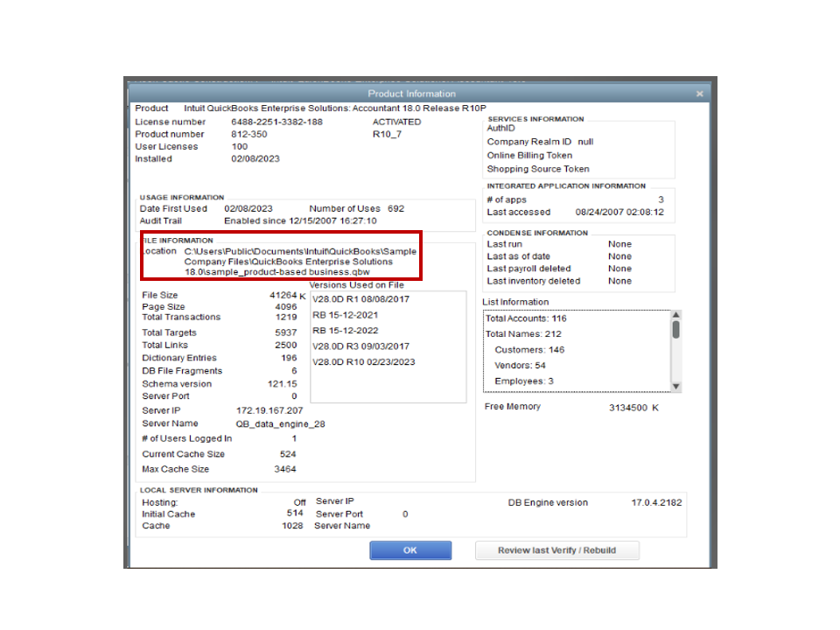Close the Product Information dialog
Image resolution: width=840 pixels, height=630 pixels.
[x=700, y=94]
